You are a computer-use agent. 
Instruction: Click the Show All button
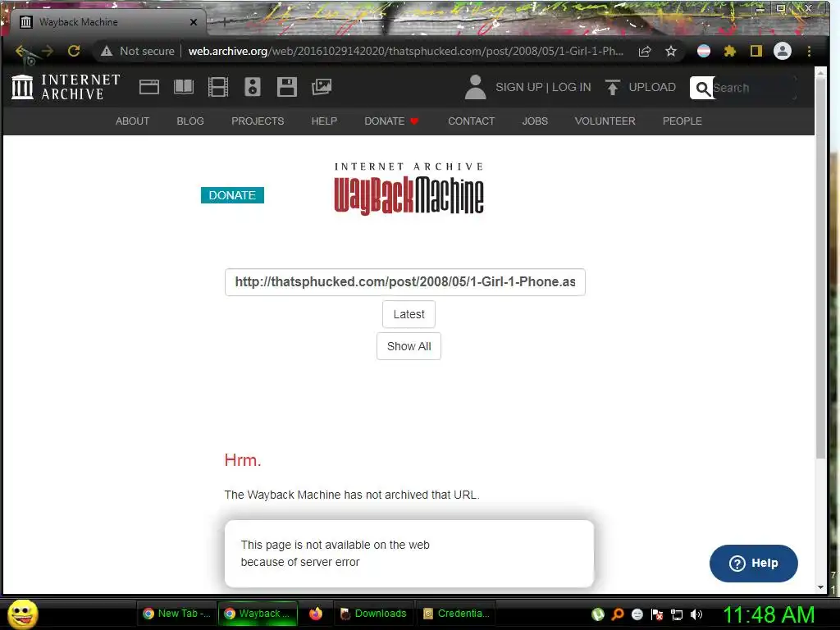coord(409,346)
